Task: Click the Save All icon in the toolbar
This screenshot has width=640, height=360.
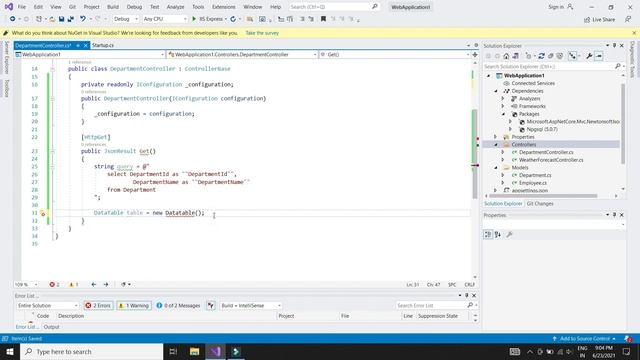Action: [x=71, y=19]
